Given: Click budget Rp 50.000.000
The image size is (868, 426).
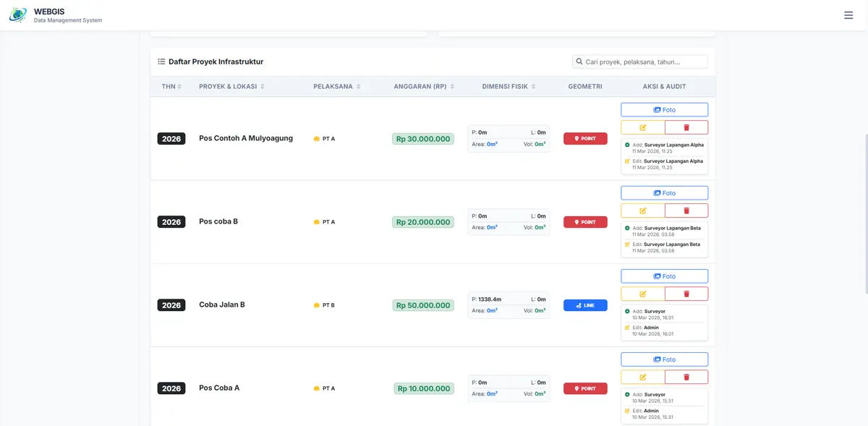Looking at the screenshot, I should point(423,305).
